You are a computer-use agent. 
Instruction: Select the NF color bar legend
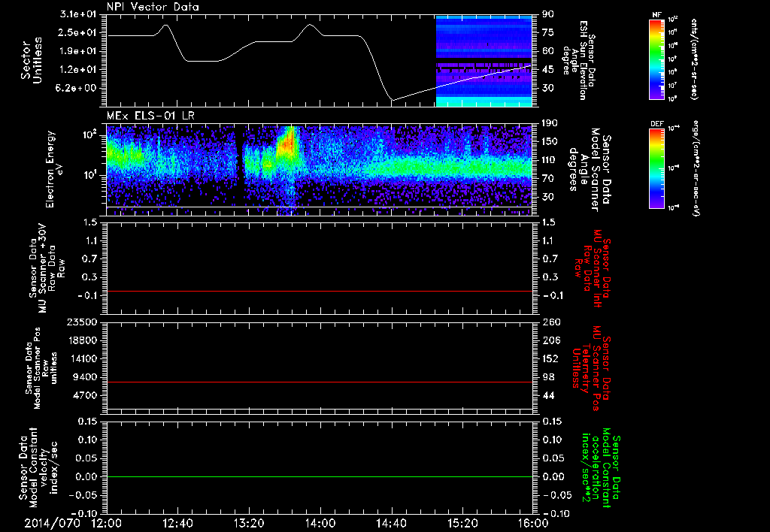656,59
